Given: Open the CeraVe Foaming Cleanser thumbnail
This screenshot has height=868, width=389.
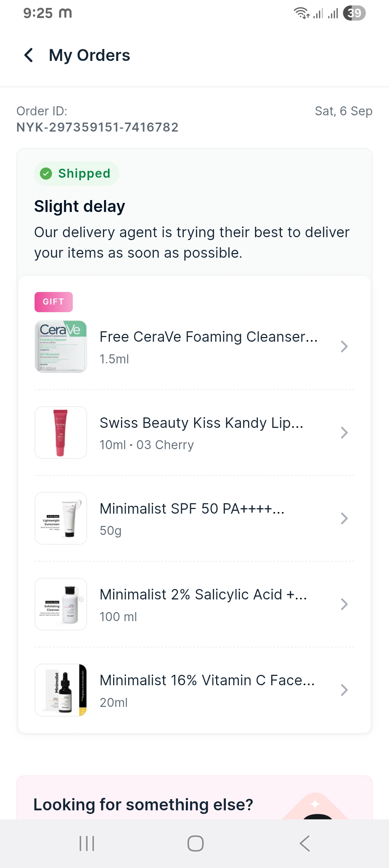Looking at the screenshot, I should coord(61,346).
